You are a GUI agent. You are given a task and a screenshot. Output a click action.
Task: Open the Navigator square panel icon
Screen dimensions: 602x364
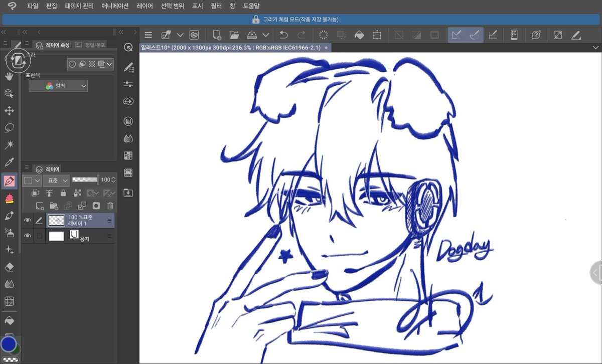click(x=128, y=121)
